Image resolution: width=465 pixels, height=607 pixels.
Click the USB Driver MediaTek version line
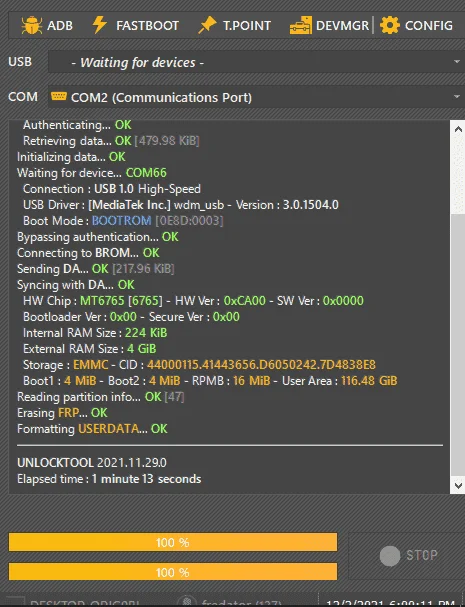[x=181, y=205]
